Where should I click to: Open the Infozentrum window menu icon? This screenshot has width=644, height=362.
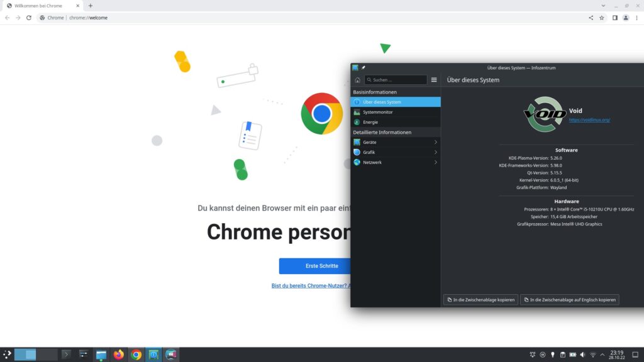[355, 68]
